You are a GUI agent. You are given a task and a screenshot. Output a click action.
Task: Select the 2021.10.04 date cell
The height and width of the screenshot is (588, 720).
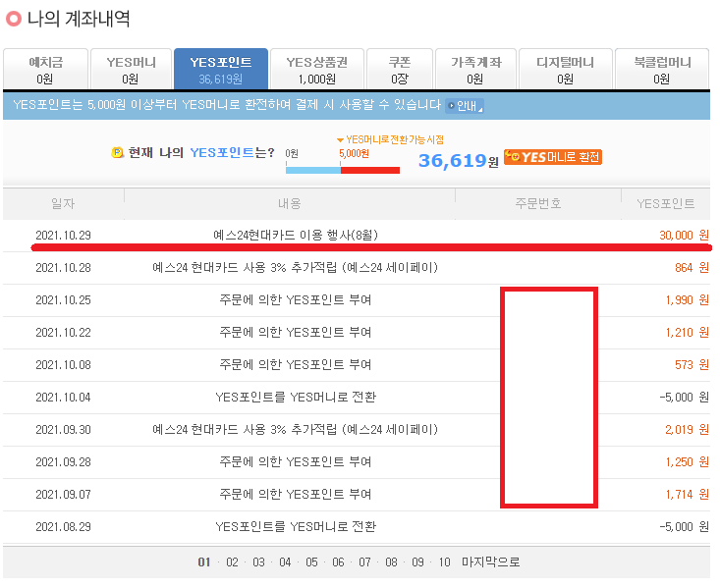tap(64, 397)
